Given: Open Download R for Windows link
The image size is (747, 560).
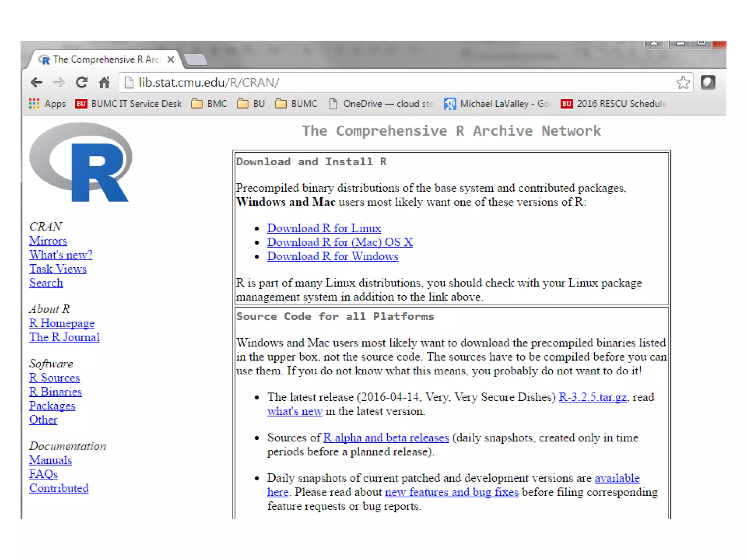Looking at the screenshot, I should 332,257.
